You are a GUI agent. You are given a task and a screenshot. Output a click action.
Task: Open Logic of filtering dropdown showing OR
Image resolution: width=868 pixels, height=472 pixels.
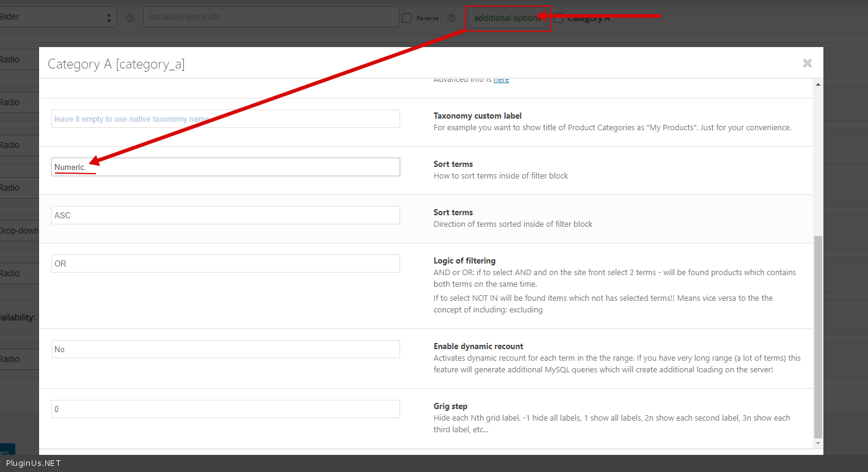click(225, 264)
